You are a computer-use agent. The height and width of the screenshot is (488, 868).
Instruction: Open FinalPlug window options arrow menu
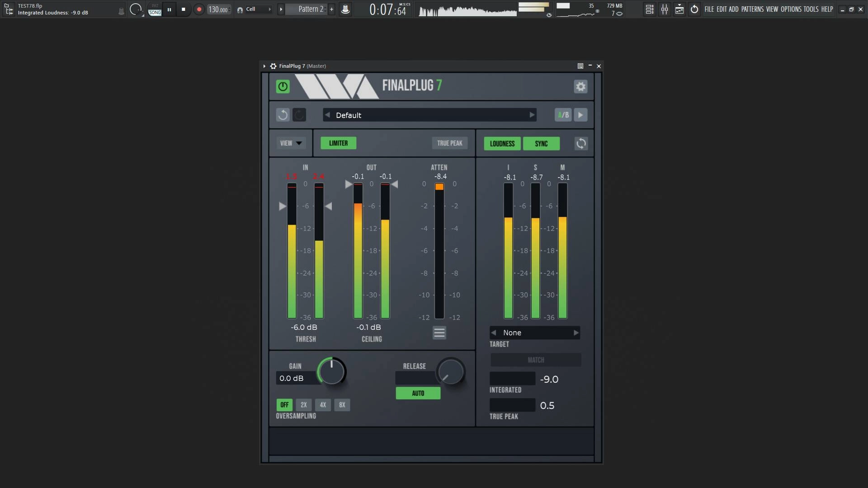coord(264,66)
